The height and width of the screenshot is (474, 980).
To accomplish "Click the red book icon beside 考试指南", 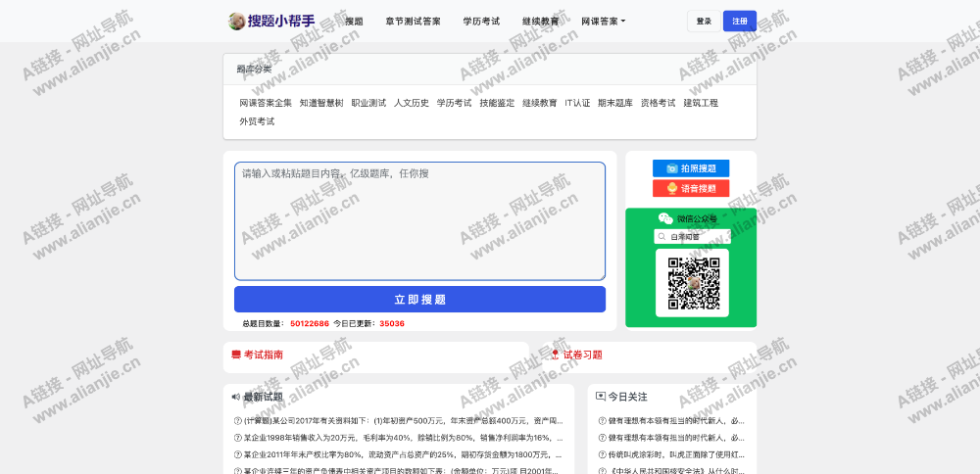I will pyautogui.click(x=235, y=355).
